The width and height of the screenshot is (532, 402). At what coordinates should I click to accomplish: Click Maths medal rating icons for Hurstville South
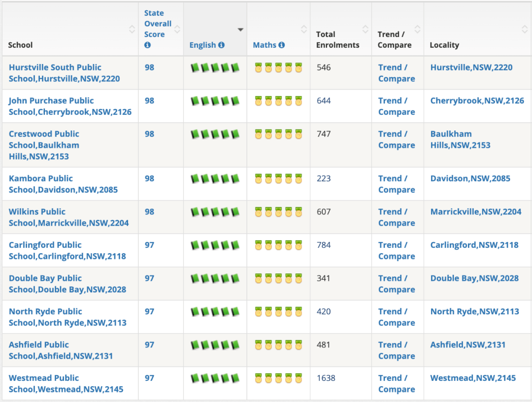click(278, 67)
